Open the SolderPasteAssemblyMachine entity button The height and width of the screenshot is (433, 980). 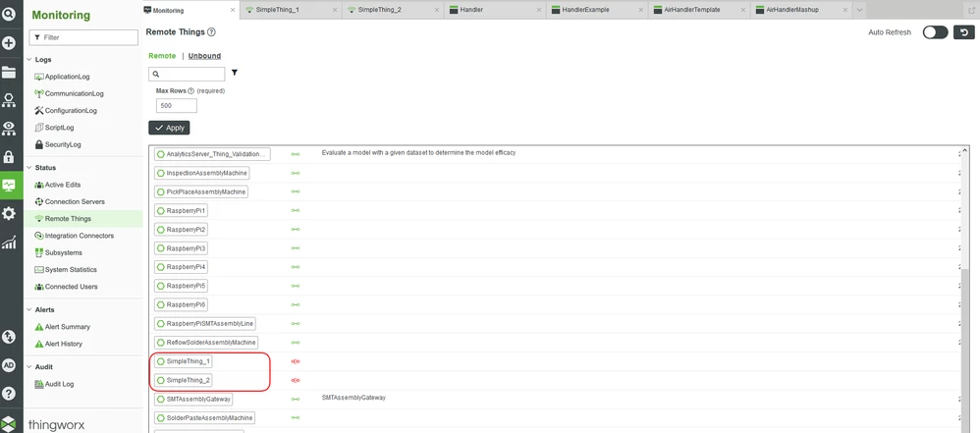pos(205,417)
